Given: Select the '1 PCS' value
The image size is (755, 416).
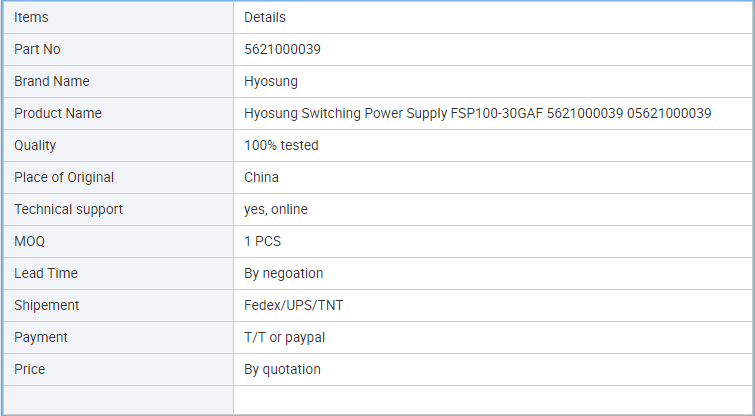Looking at the screenshot, I should click(x=264, y=241).
